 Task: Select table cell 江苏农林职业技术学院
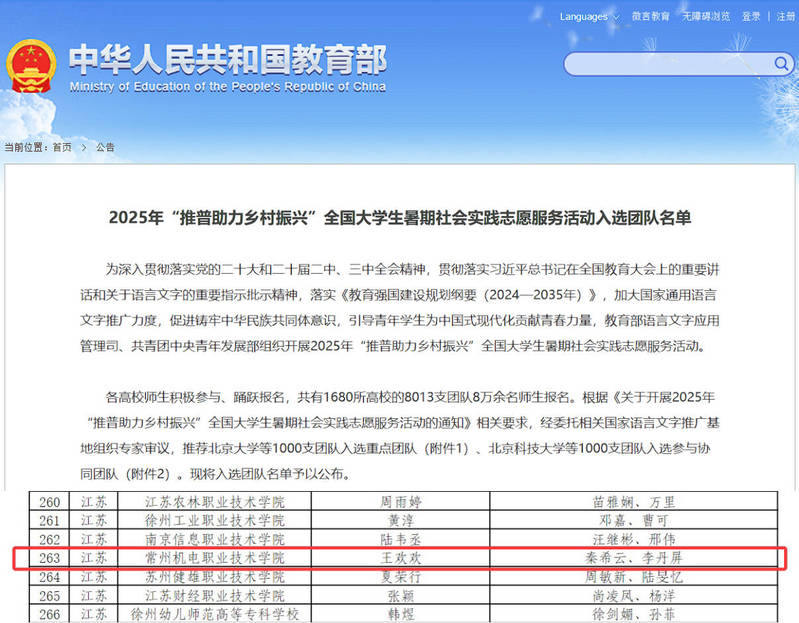click(x=215, y=502)
